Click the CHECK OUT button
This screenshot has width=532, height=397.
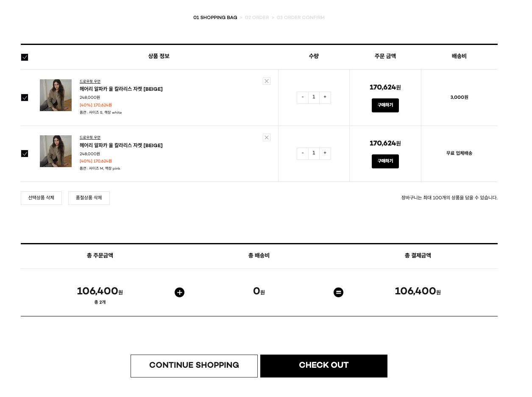[x=323, y=366]
